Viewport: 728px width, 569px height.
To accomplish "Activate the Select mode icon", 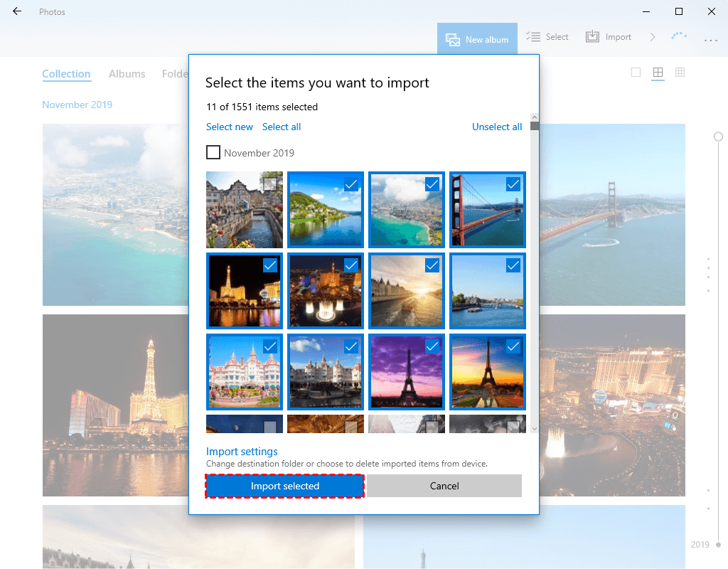I will point(547,36).
